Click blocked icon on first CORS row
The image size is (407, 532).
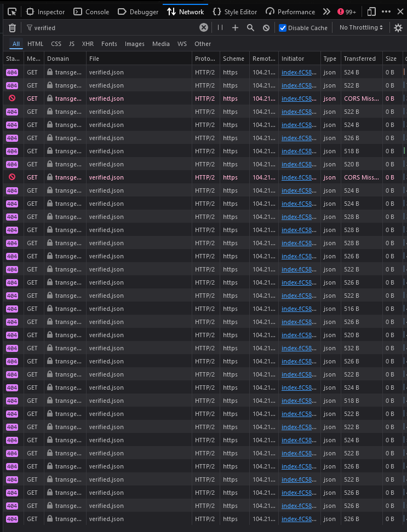coord(12,99)
